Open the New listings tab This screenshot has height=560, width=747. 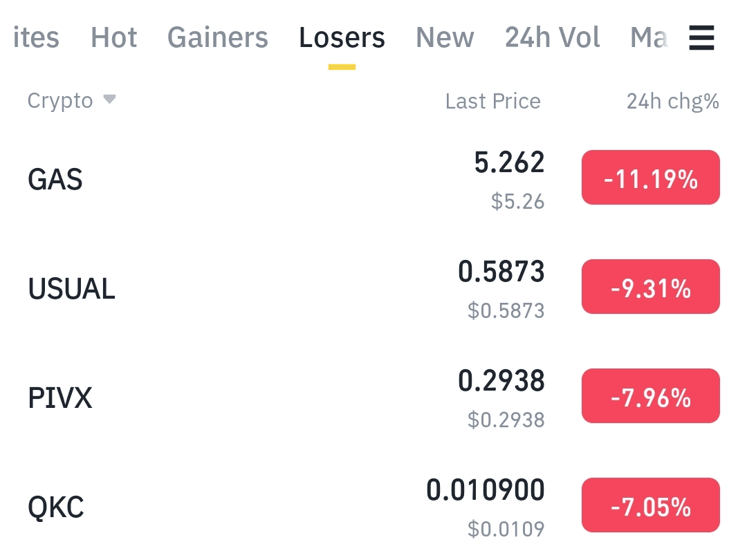[x=445, y=37]
